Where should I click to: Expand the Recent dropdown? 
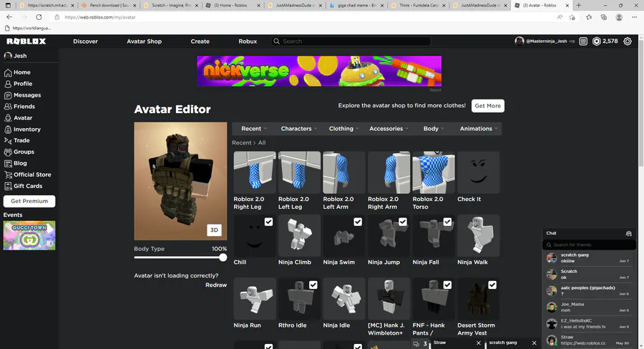[x=254, y=129]
